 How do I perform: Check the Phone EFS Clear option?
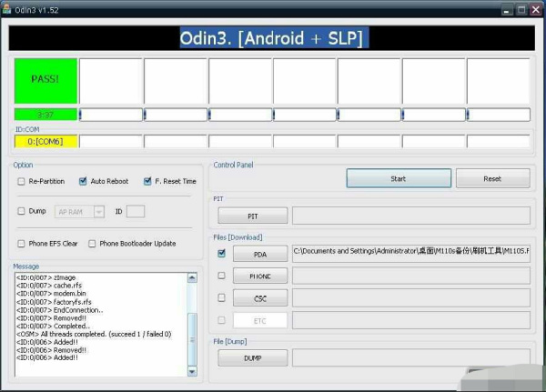[21, 244]
